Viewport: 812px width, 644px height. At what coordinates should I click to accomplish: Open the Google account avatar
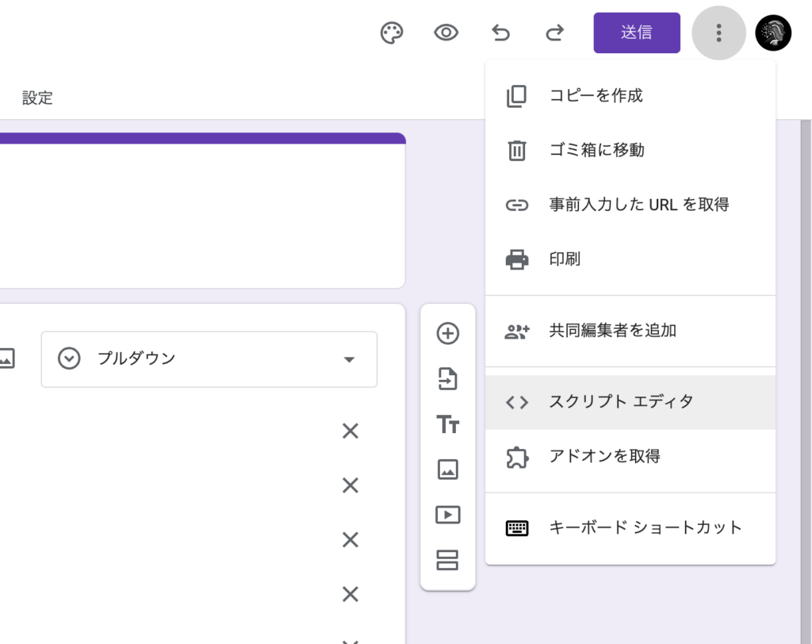[x=773, y=33]
